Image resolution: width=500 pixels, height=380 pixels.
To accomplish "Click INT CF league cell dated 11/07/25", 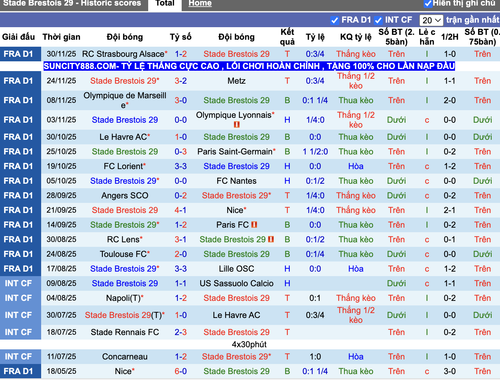I will pyautogui.click(x=20, y=357).
